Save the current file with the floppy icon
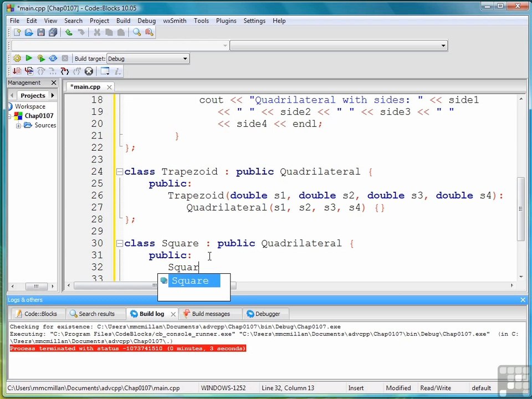Image resolution: width=532 pixels, height=399 pixels. tap(41, 33)
